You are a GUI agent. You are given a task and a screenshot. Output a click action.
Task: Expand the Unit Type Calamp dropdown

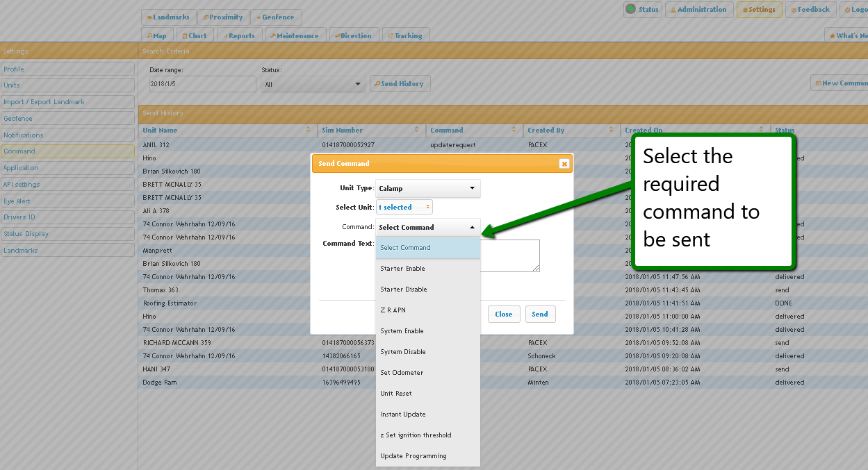pos(427,188)
